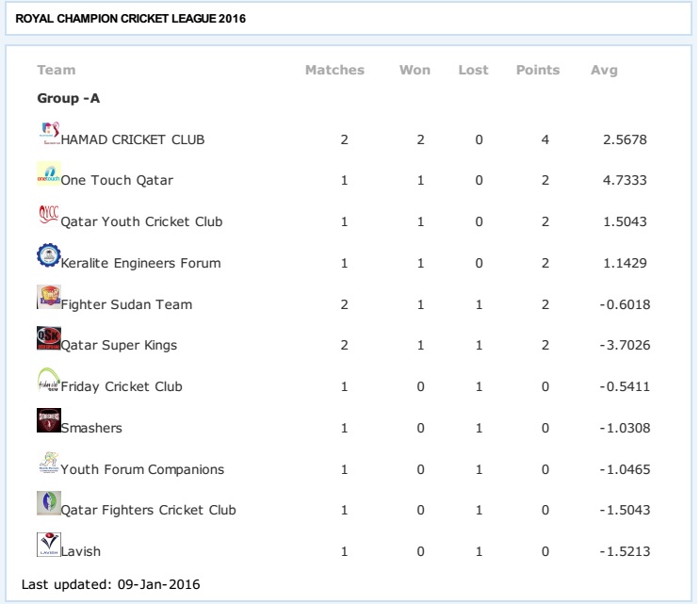The height and width of the screenshot is (604, 700).
Task: Click the Group -A heading
Action: click(68, 99)
